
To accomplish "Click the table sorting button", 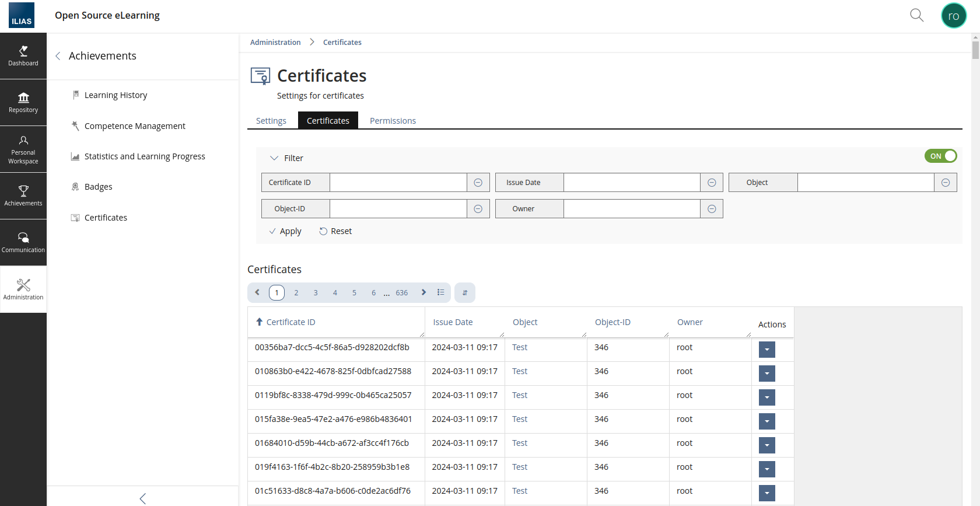I will 465,293.
